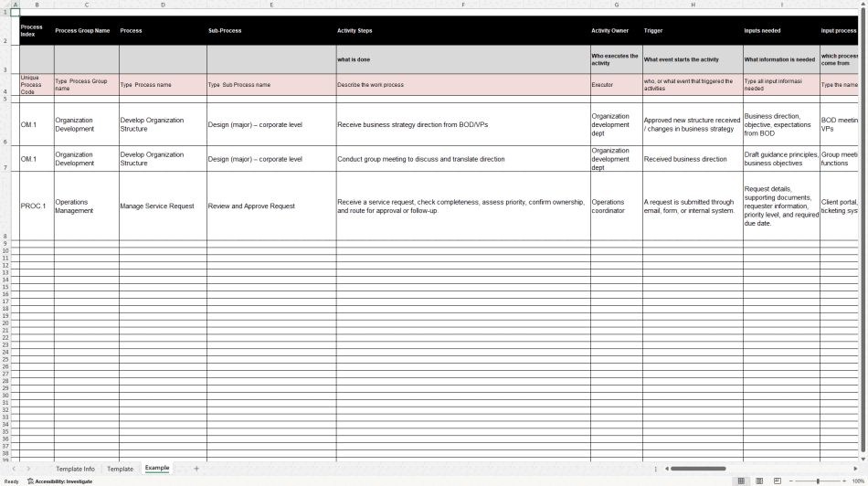Select column F header

[463, 5]
